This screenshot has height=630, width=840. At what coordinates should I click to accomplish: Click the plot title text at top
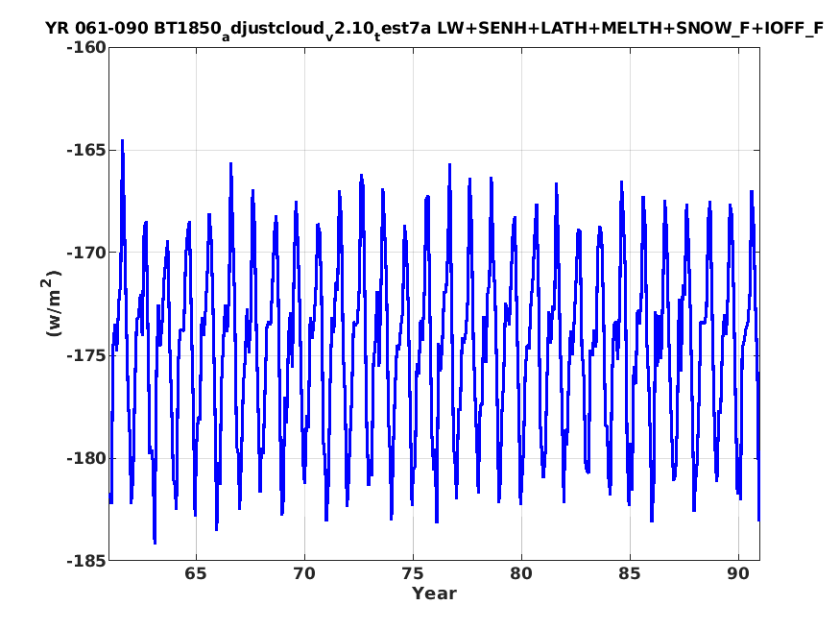coord(434,30)
